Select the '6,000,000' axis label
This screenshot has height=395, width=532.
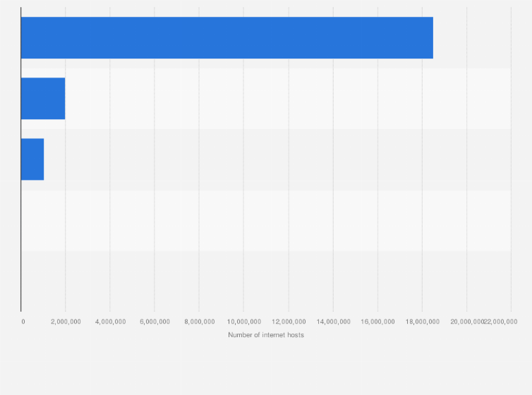[x=155, y=322]
